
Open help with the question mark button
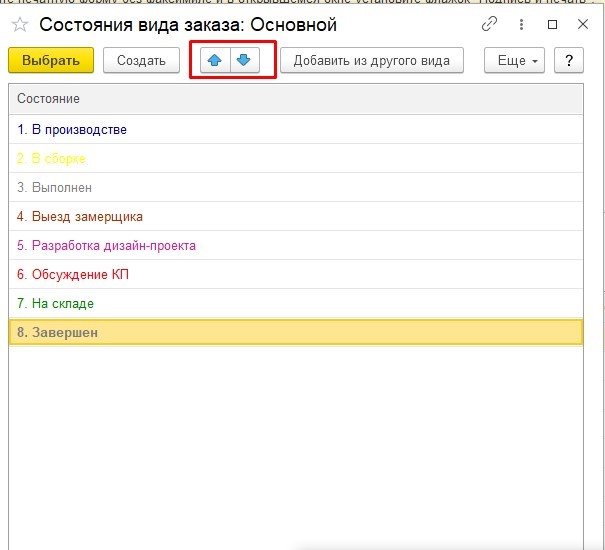point(568,61)
